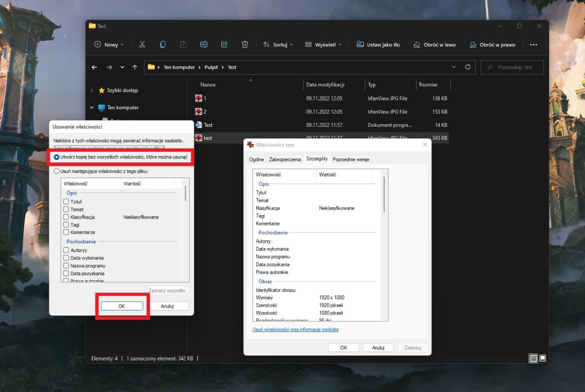Click the Delete trash icon
Screen dimensions: 585x392
click(245, 44)
